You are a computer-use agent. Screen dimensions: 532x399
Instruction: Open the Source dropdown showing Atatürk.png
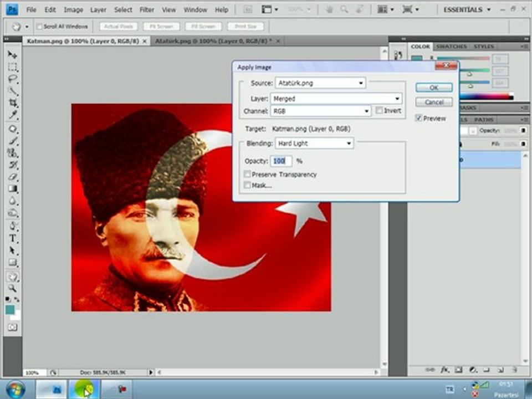point(320,83)
